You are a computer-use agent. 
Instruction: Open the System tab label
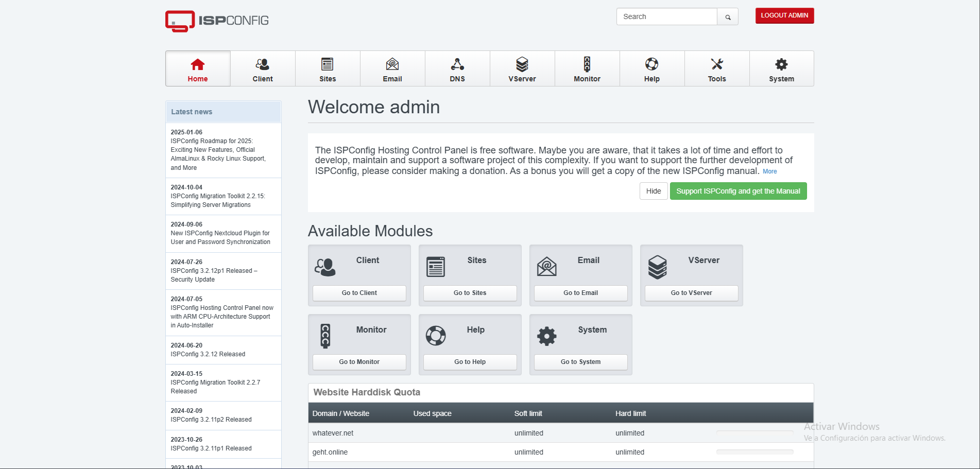tap(782, 79)
